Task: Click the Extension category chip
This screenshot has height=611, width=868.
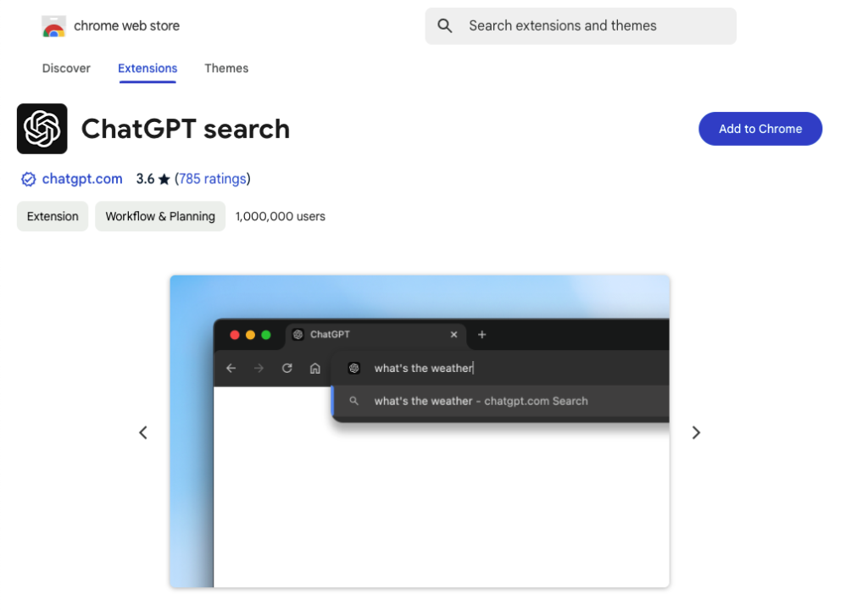Action: click(52, 216)
